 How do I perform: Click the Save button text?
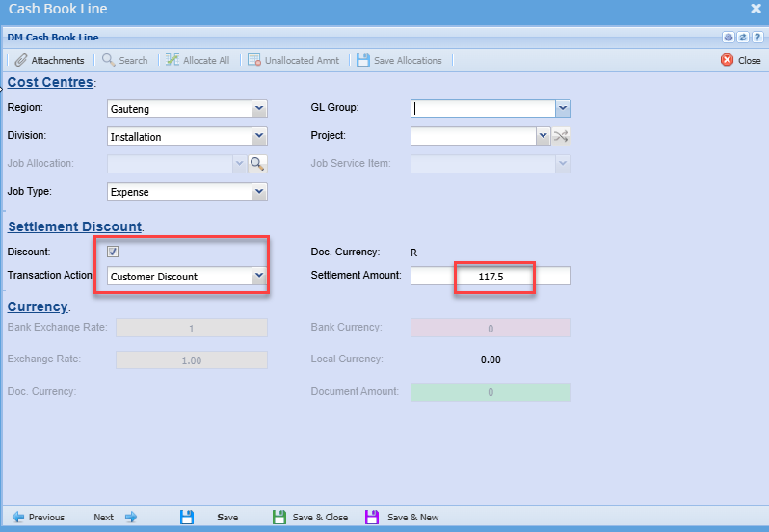tap(227, 517)
